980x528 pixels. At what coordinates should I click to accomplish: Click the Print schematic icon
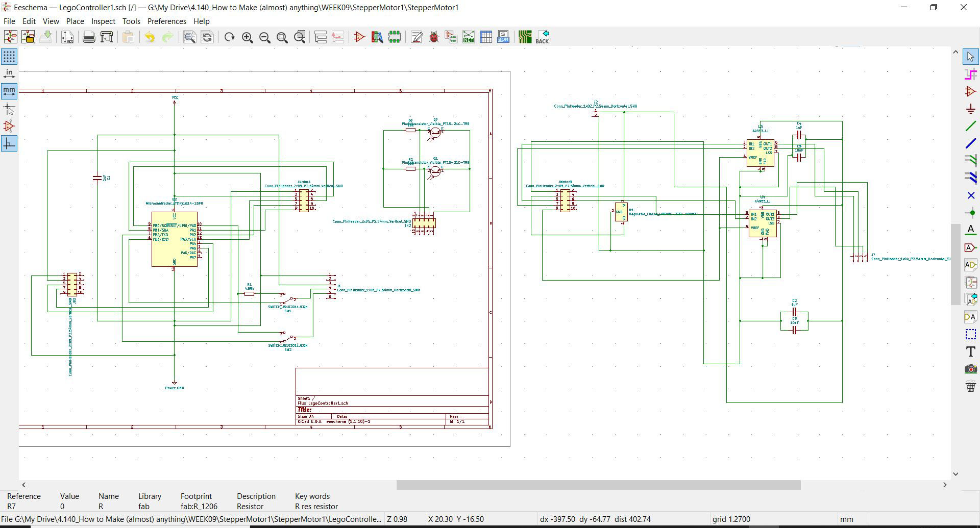[89, 37]
